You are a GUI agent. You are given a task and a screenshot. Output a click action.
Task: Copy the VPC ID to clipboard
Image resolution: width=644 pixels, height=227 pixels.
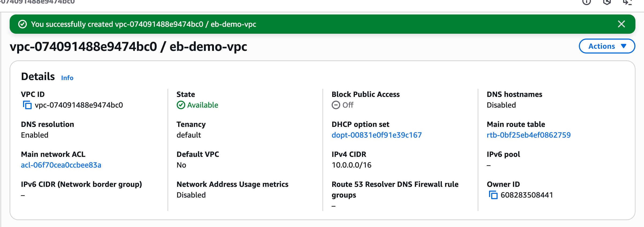pos(27,105)
